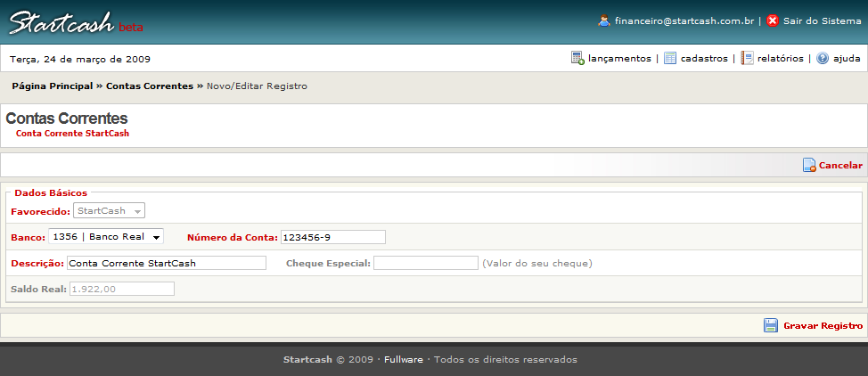
Task: Click the Cancelar document icon
Action: pos(809,165)
